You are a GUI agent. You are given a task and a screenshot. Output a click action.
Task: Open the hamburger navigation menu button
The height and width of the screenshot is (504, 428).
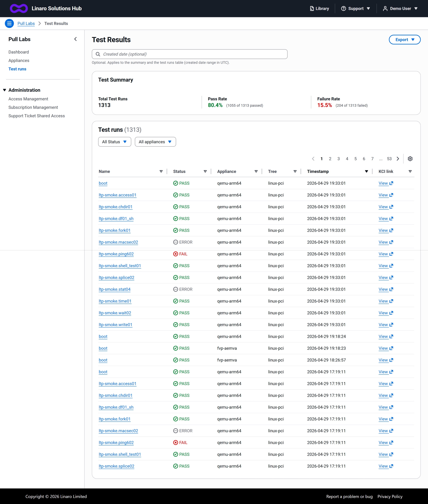pos(9,24)
